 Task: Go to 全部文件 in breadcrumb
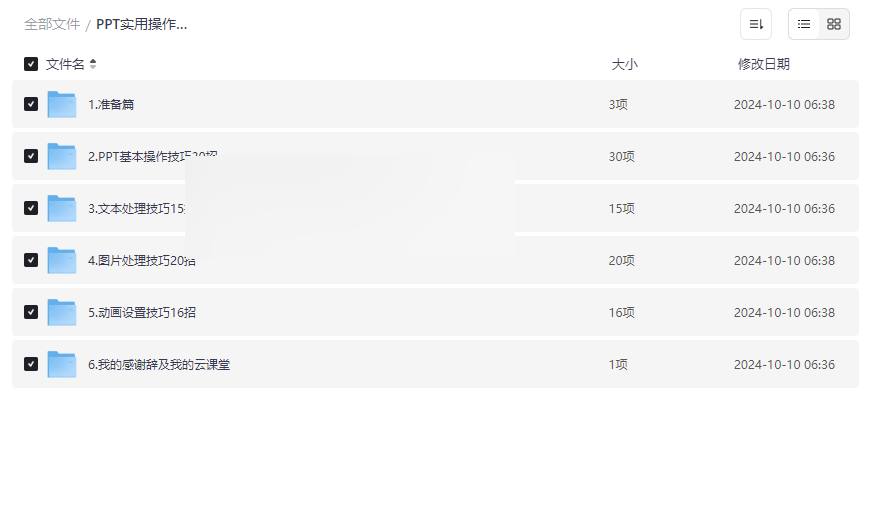[x=52, y=24]
